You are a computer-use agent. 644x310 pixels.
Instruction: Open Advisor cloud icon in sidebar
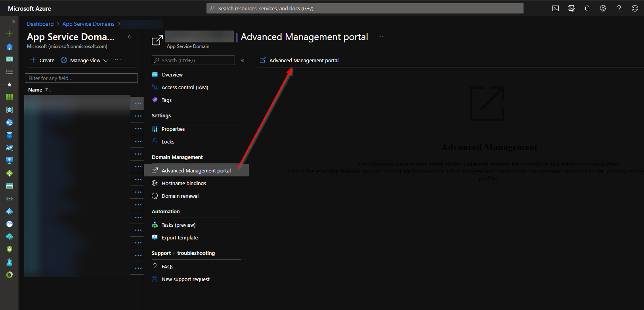coord(10,237)
